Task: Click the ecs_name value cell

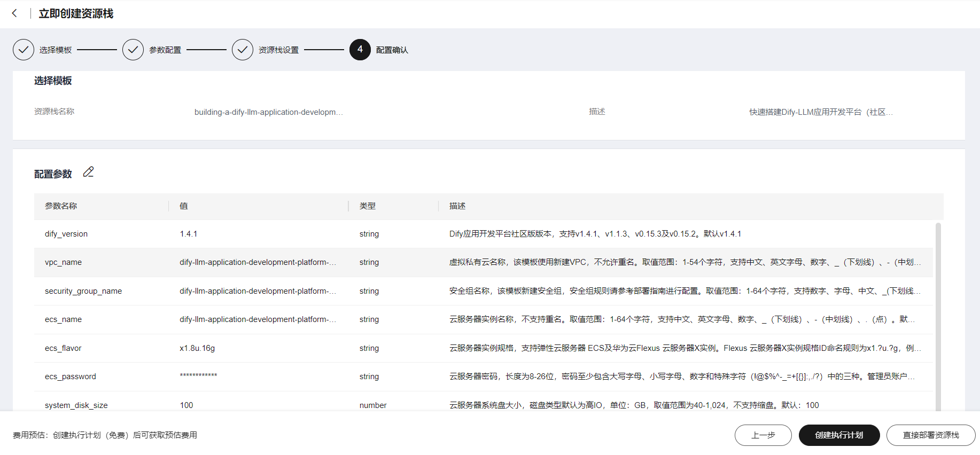Action: 258,319
